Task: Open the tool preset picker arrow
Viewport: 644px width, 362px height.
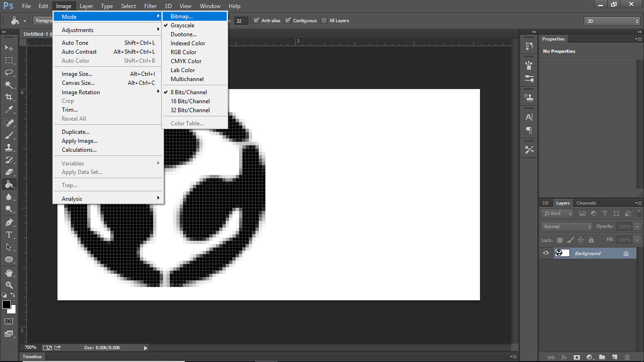Action: [25, 21]
